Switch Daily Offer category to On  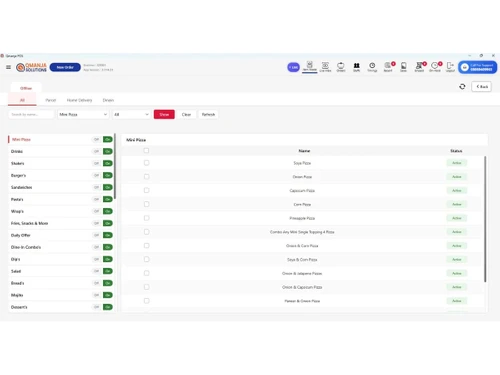point(108,235)
